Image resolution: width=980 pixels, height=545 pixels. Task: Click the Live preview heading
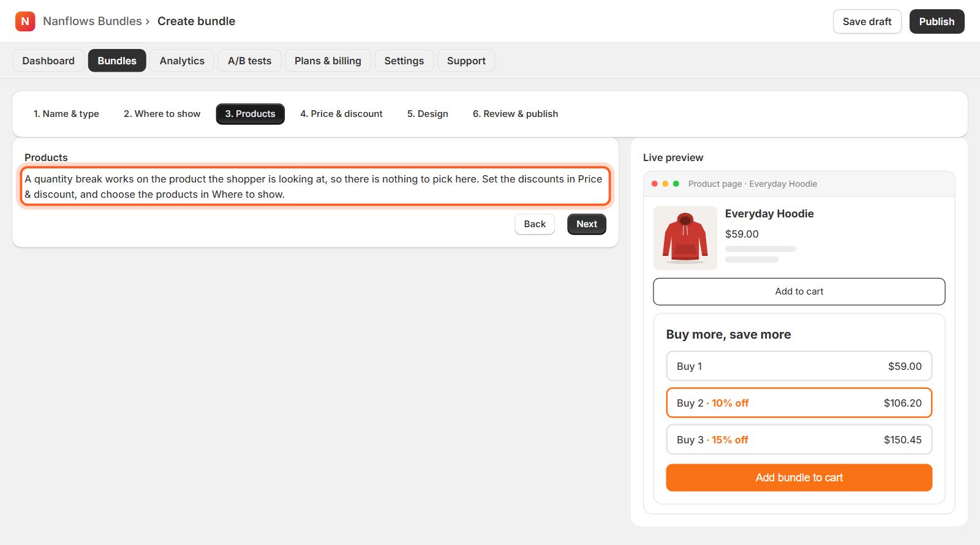(673, 158)
